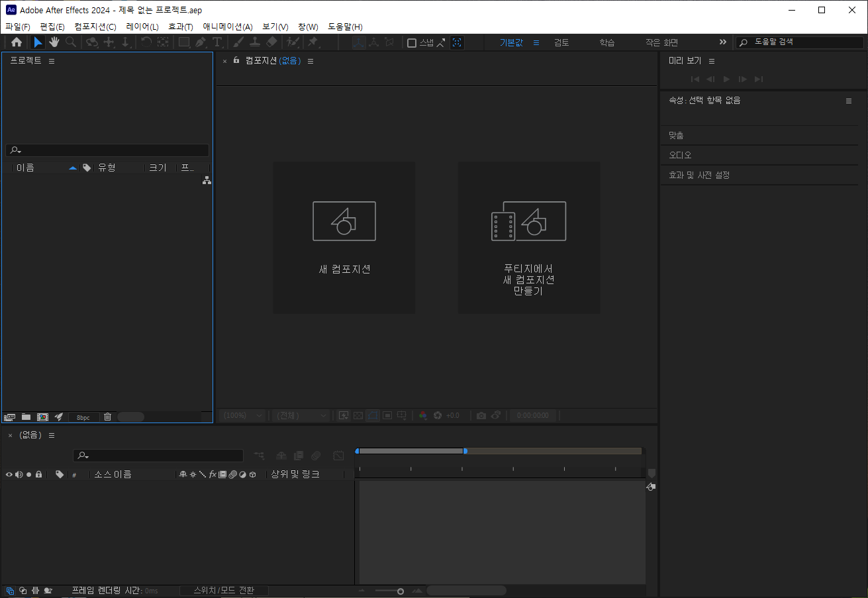Open the 컴포지션 panel hamburger menu
This screenshot has height=598, width=868.
click(x=311, y=61)
